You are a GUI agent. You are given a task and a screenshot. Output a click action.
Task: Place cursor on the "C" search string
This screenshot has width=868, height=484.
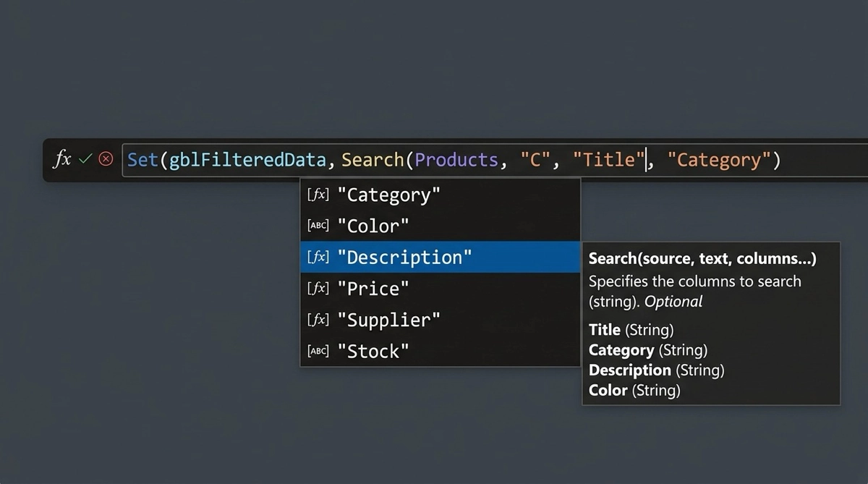click(x=536, y=160)
